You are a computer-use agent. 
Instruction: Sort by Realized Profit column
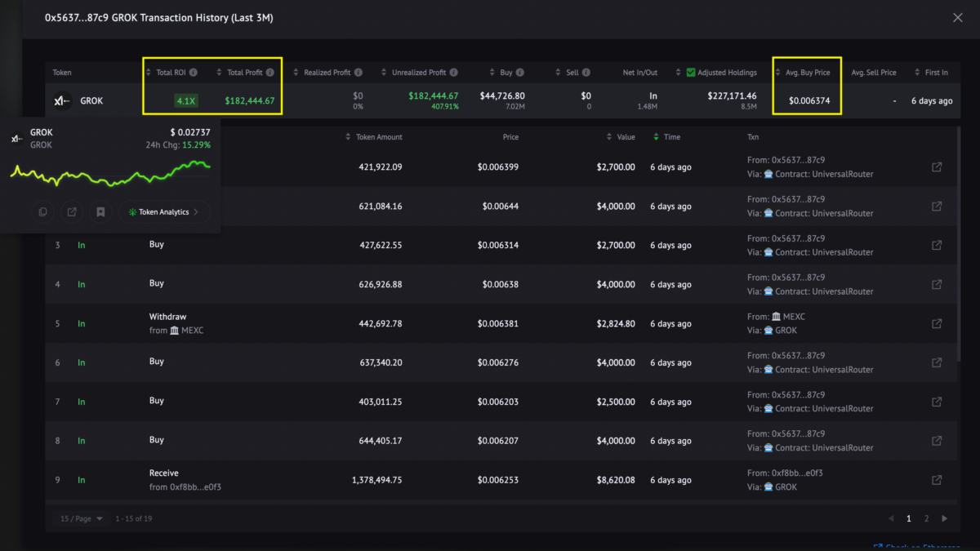tap(296, 73)
